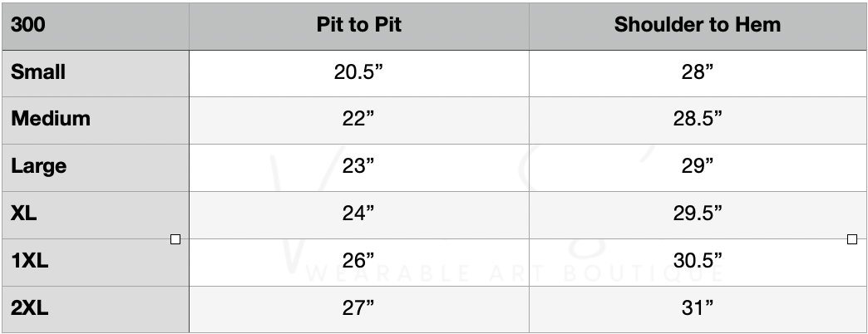The width and height of the screenshot is (868, 334).
Task: Click the 22” Pit to Pit cell
Action: 358,119
